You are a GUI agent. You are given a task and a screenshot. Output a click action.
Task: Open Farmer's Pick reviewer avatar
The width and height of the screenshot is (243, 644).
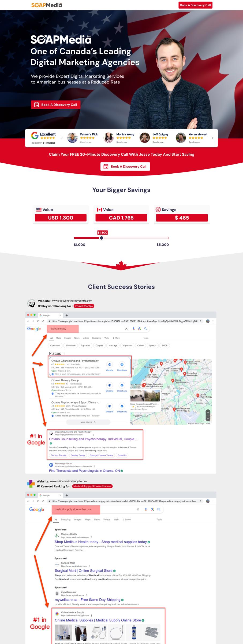(x=72, y=138)
